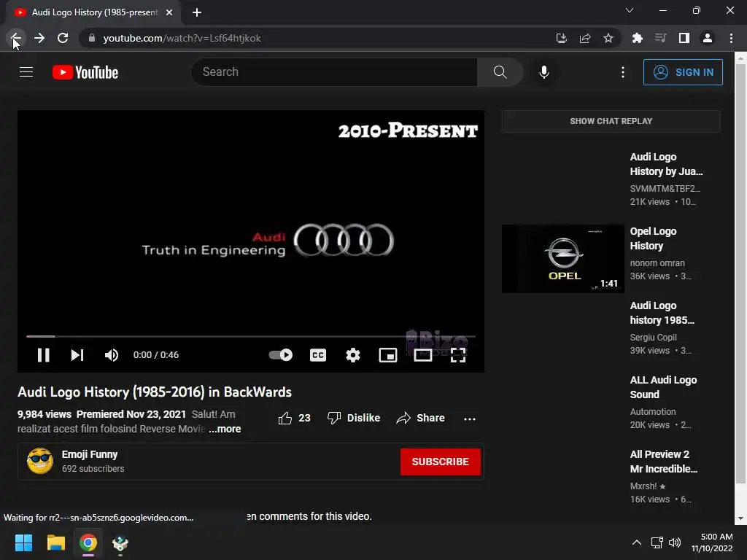Switch to theater mode
Viewport: 747px width, 560px height.
(423, 355)
